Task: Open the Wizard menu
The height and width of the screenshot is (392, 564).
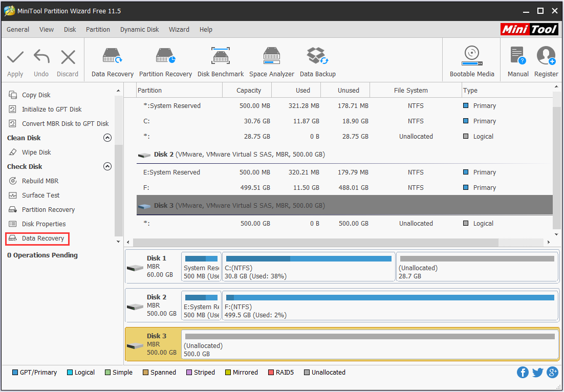Action: 179,30
